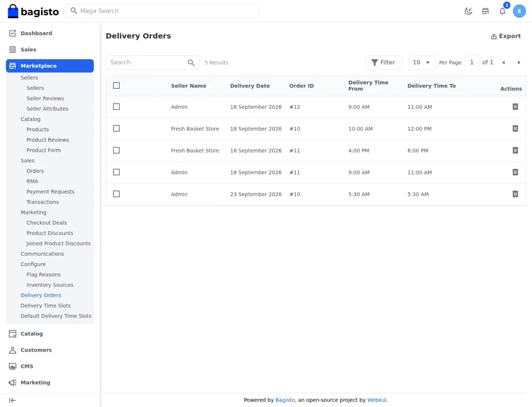Screen dimensions: 532x407
Task: Click the Marketplace store icon in sidebar
Action: [12, 66]
